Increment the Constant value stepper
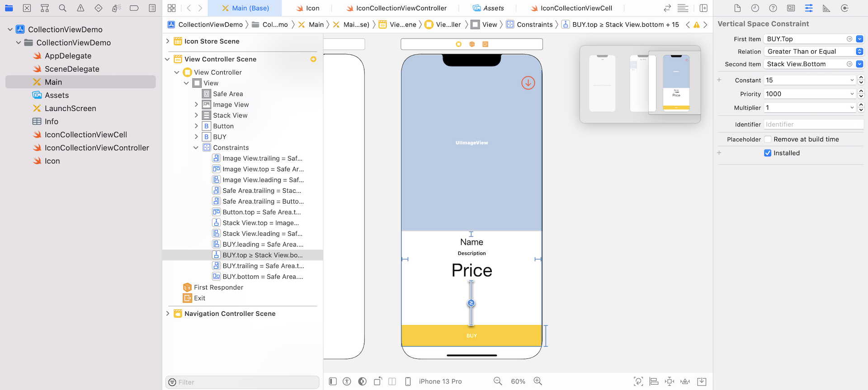This screenshot has width=868, height=390. (861, 78)
